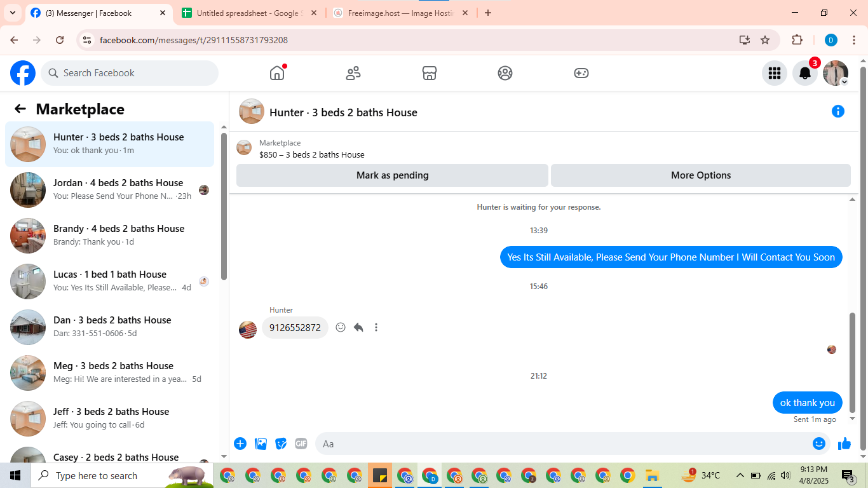
Task: Open Windows notification center
Action: (848, 475)
